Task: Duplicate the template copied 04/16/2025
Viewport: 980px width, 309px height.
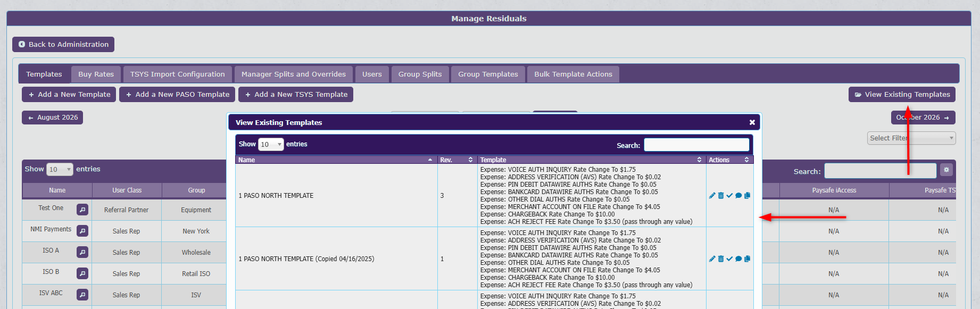Action: pos(747,259)
